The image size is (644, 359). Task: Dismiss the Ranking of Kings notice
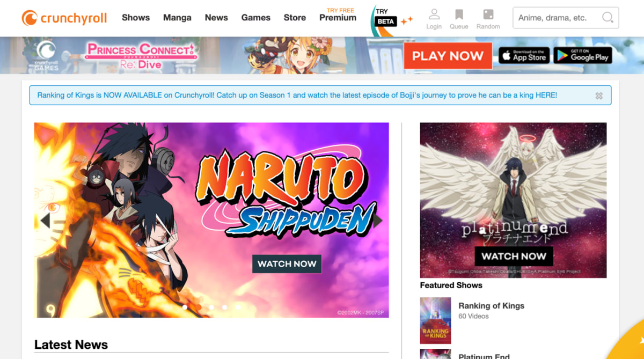coord(599,96)
